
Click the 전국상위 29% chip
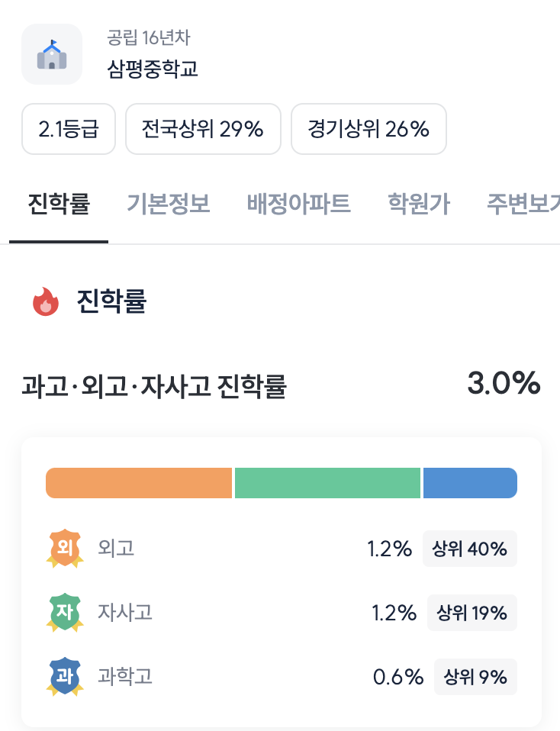click(x=203, y=129)
